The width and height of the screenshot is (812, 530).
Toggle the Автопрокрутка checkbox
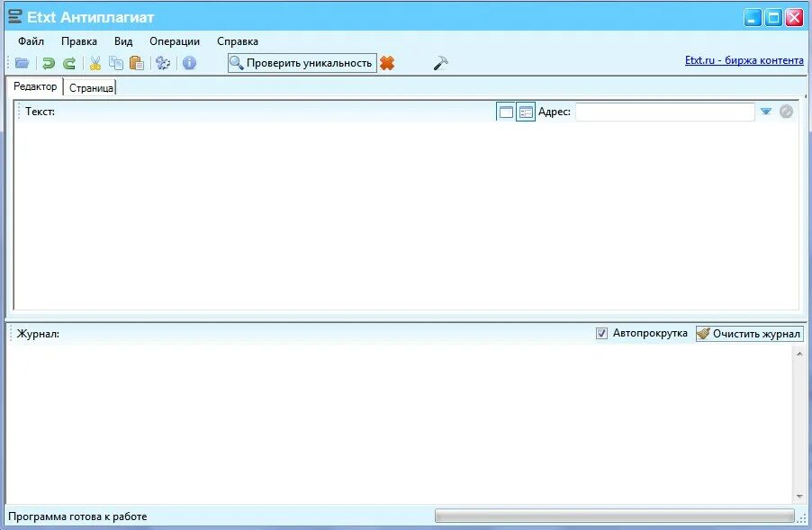[x=601, y=333]
